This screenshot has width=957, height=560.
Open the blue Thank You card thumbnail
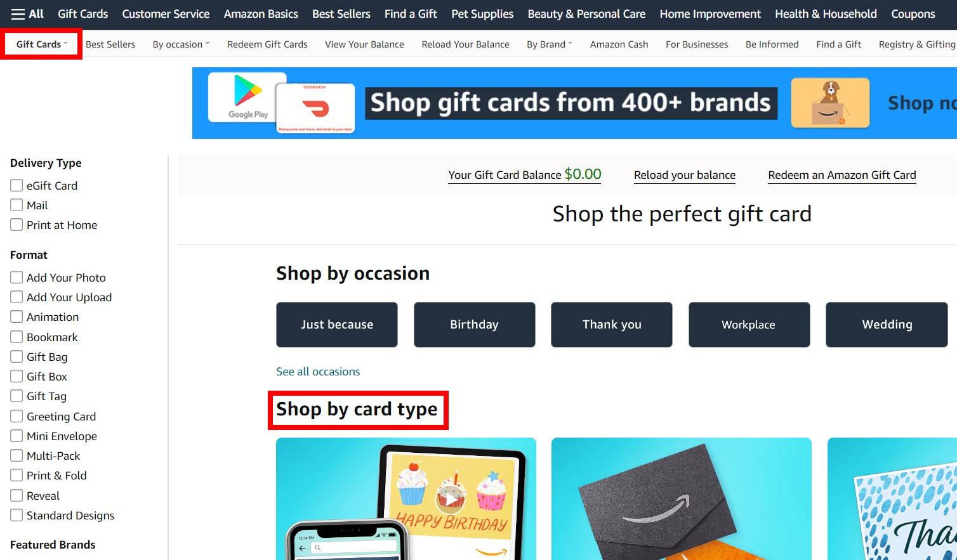tap(892, 498)
